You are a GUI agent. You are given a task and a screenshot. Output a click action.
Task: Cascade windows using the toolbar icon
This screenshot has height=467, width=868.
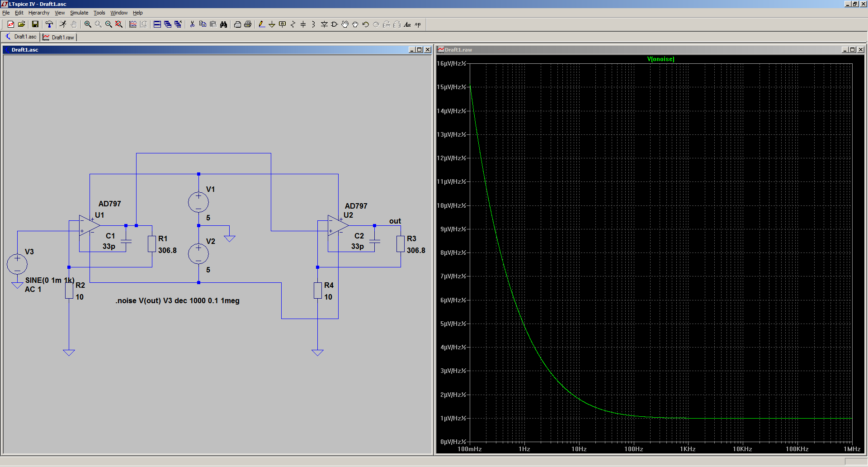168,24
